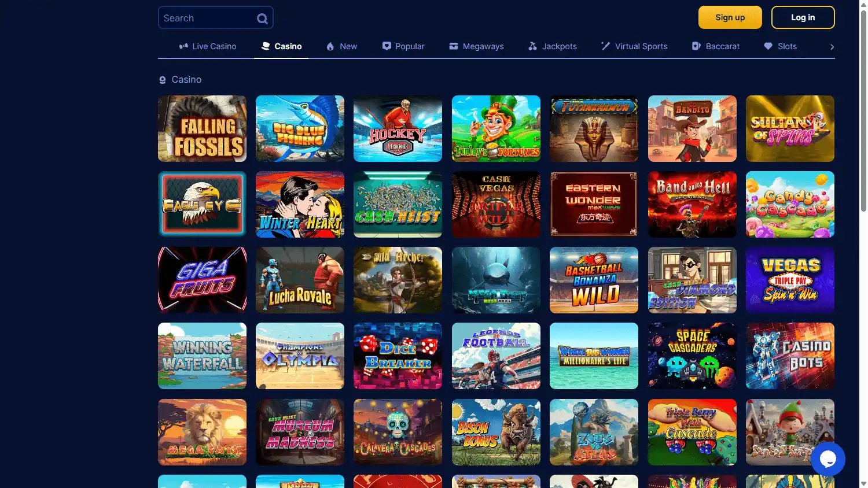Open the Winning Waterfall game

[x=202, y=356]
